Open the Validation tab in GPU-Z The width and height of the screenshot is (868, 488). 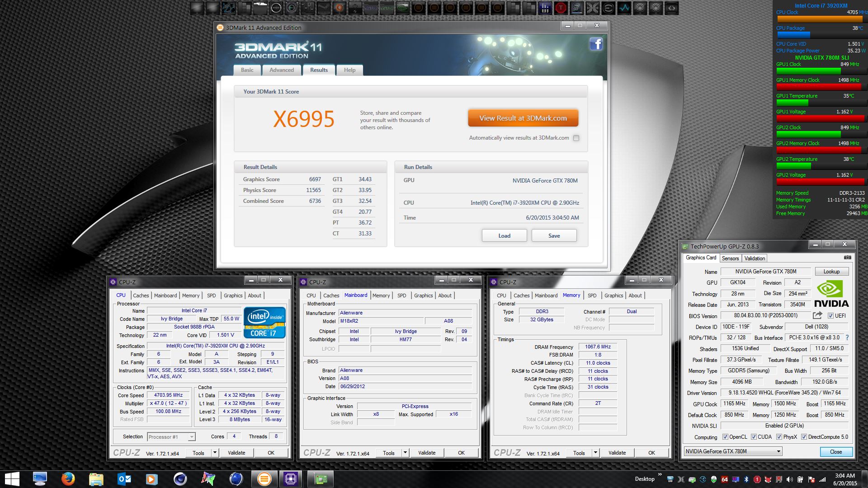(x=755, y=258)
